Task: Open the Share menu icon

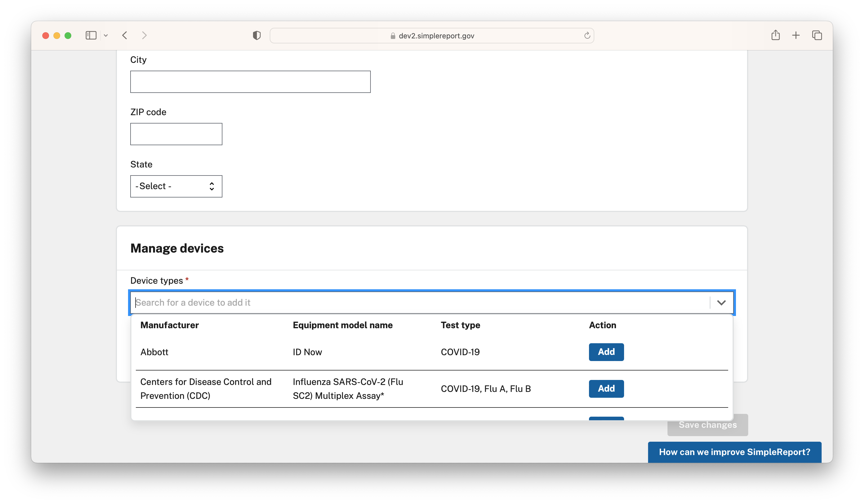Action: pos(776,35)
